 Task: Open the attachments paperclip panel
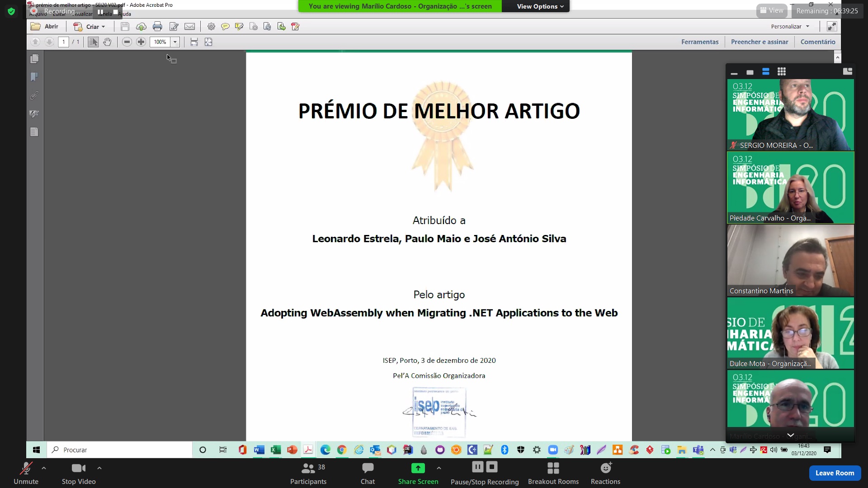[x=34, y=95]
